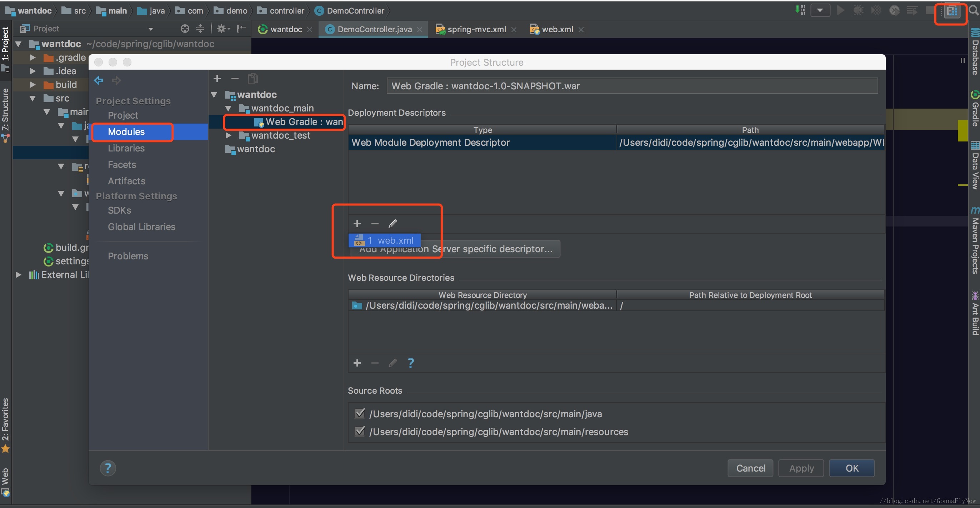
Task: Collapse the src folder in Project tree
Action: 32,99
